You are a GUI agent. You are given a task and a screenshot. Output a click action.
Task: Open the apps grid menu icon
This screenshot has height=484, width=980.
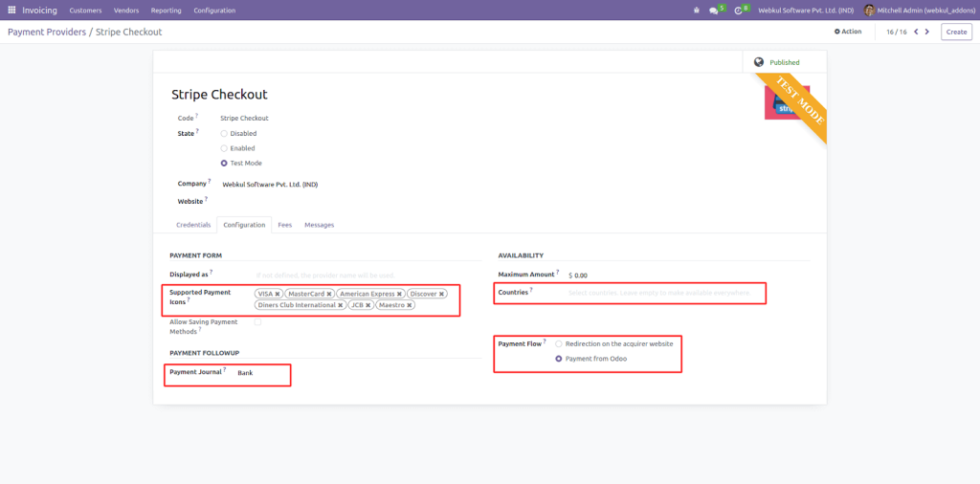[x=11, y=10]
